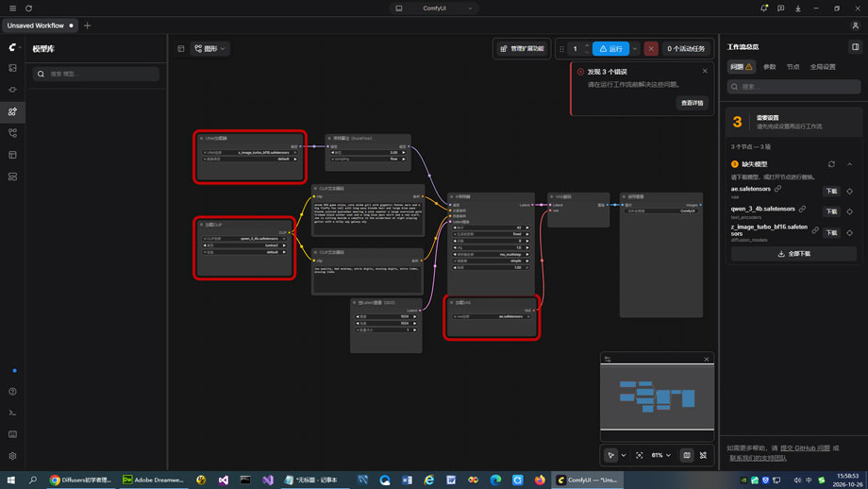
Task: Open the keyboard shortcuts sidebar icon
Action: coord(12,434)
